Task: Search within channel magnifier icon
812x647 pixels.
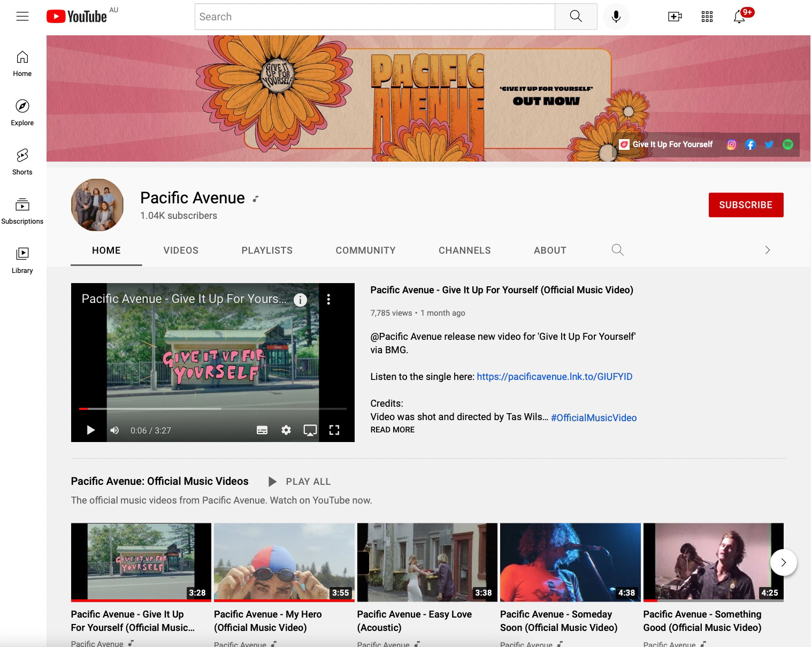Action: click(618, 250)
